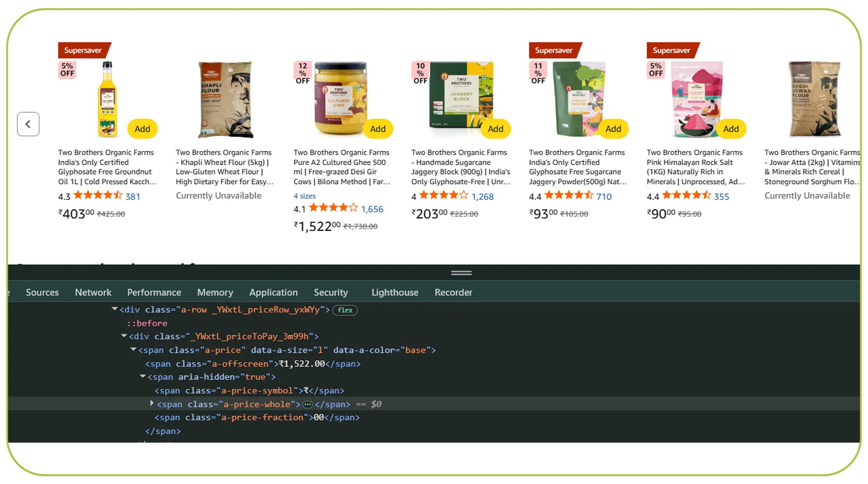
Task: Open 1,656 reviews for Cultured Ghee
Action: click(x=372, y=209)
